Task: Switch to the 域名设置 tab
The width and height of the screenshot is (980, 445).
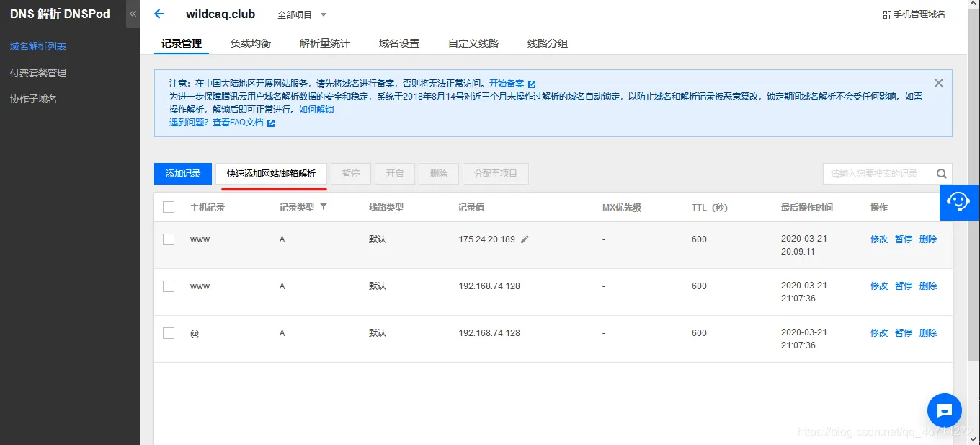Action: coord(398,43)
